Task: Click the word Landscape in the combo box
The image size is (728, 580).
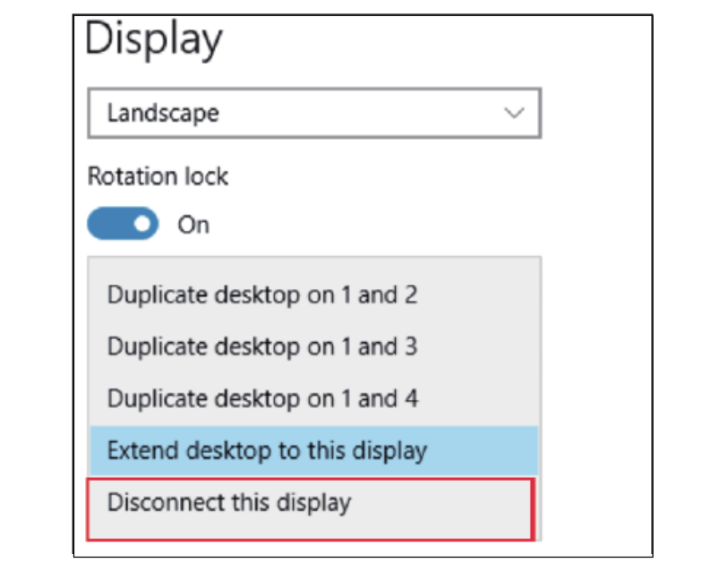Action: [x=163, y=114]
